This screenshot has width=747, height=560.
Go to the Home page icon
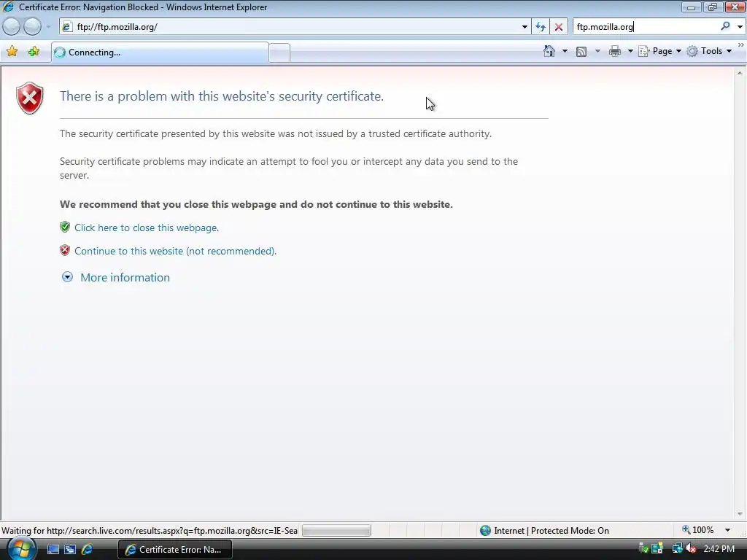point(549,51)
